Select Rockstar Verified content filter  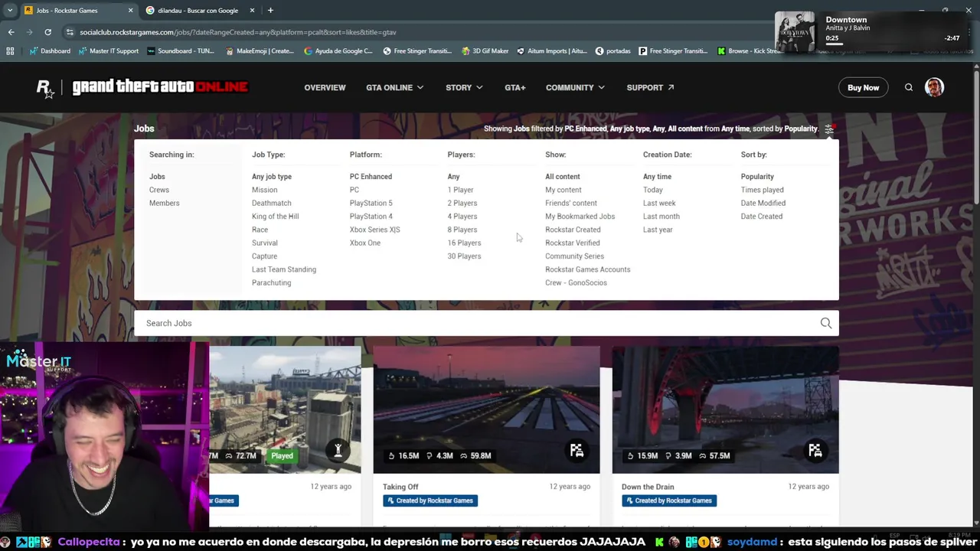click(572, 243)
